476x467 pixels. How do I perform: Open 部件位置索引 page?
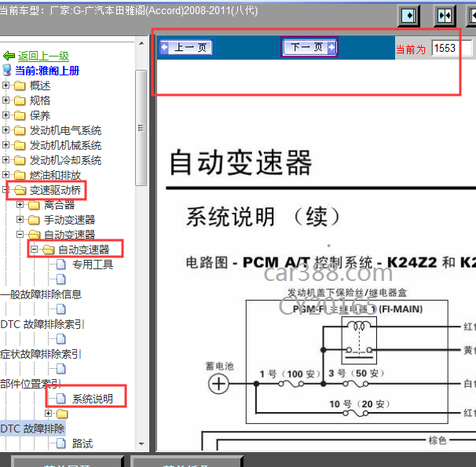coord(31,385)
